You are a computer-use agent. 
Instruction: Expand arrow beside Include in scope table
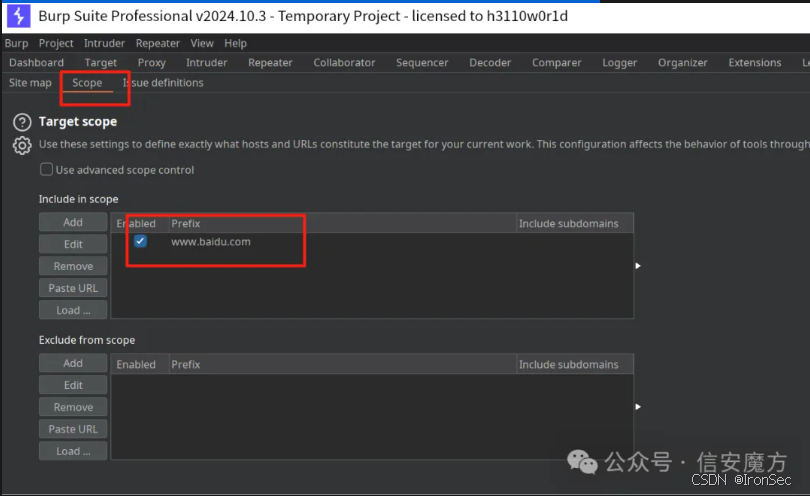point(638,266)
